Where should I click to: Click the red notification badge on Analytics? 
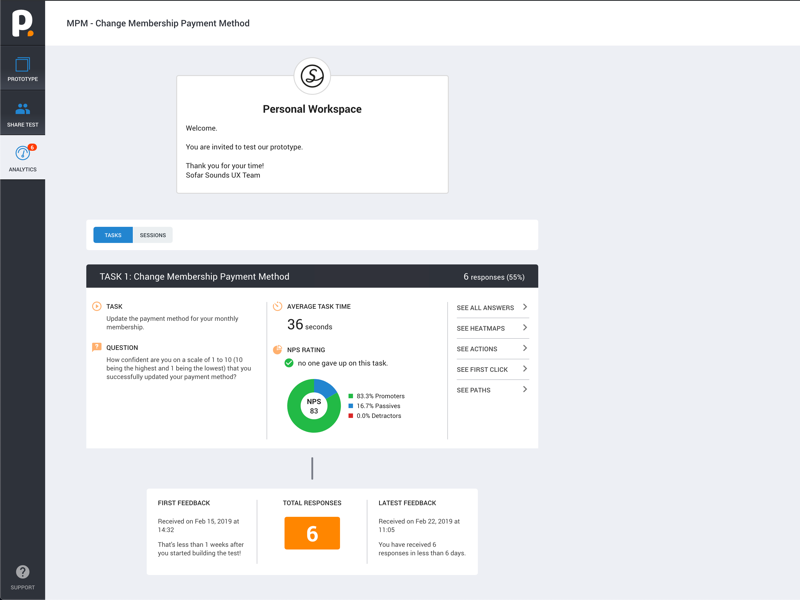[32, 147]
